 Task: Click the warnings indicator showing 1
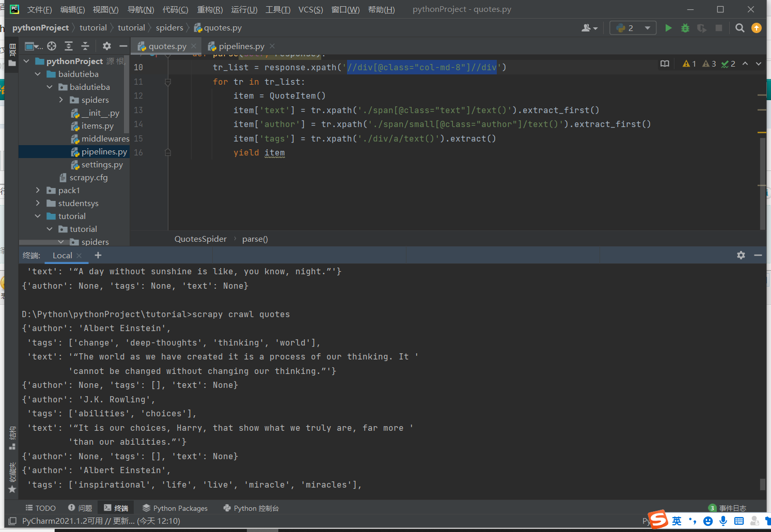coord(689,64)
